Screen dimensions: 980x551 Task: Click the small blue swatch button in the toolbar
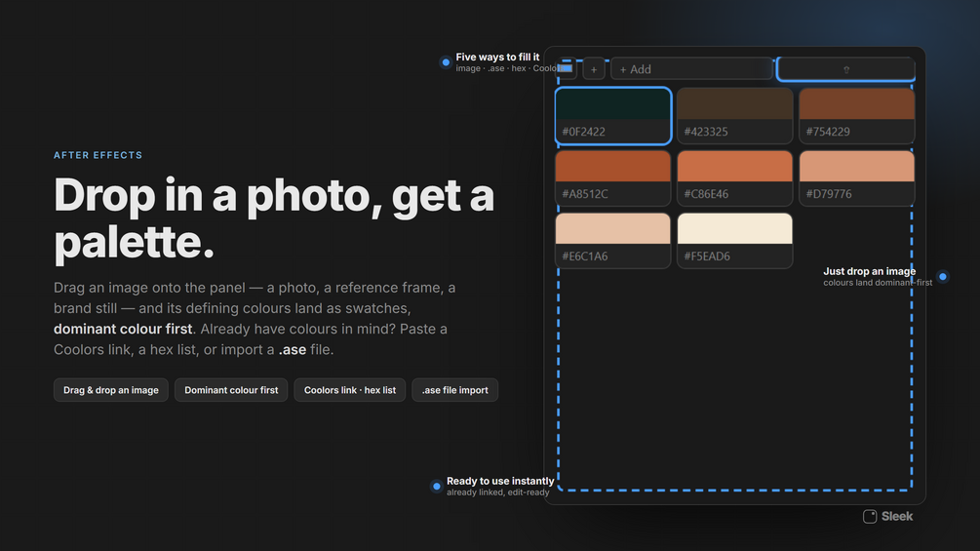click(567, 68)
